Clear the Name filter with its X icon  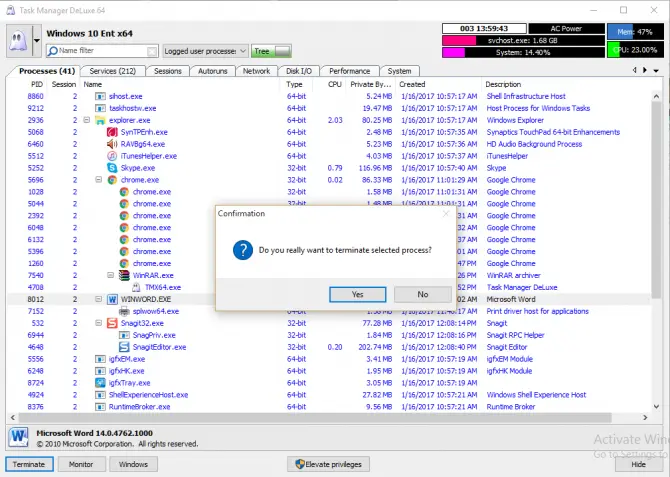[152, 51]
